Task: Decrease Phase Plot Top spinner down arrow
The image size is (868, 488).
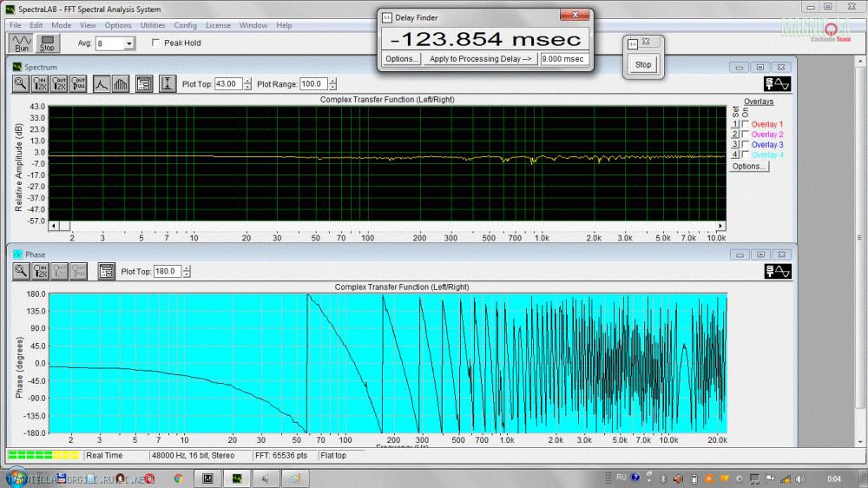Action: pos(187,274)
